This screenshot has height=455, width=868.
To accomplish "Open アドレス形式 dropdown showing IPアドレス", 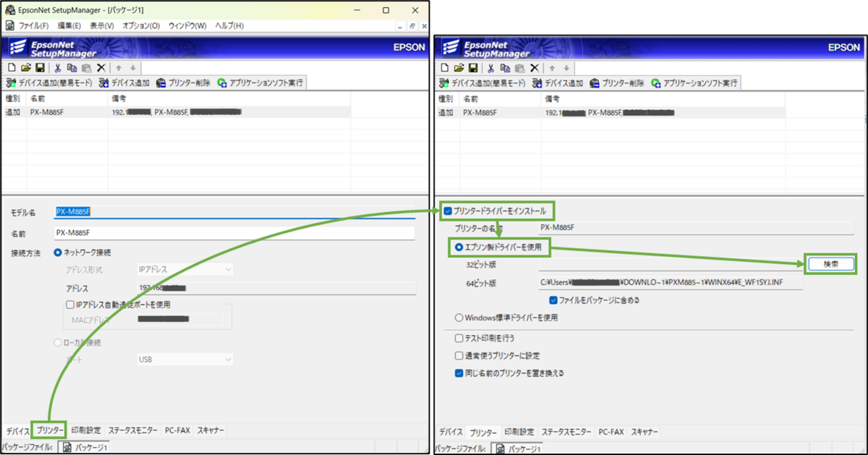I will click(185, 270).
